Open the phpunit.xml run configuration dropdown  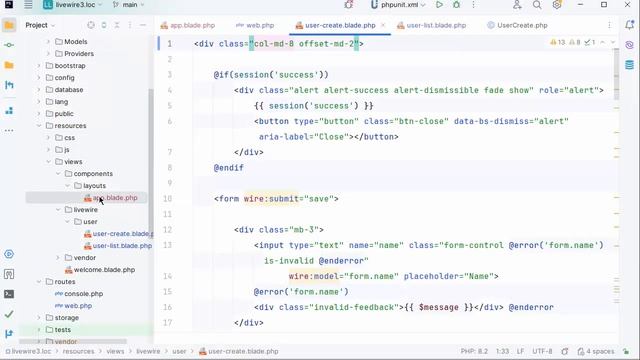(x=398, y=5)
